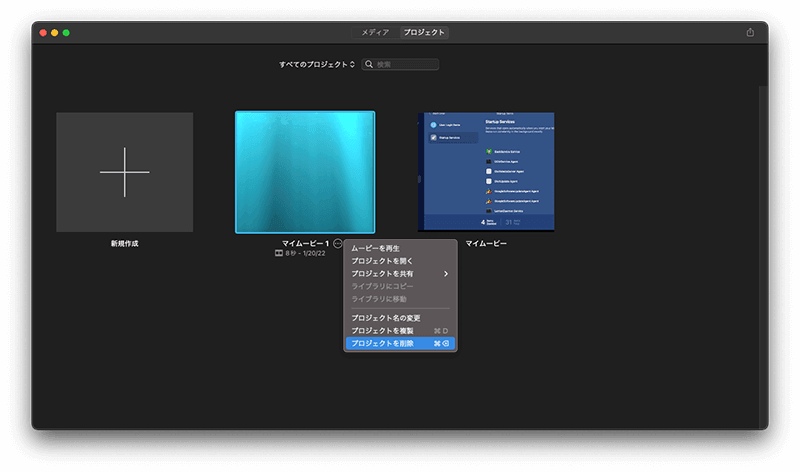Click the plus icon to create new project
The width and height of the screenshot is (800, 472).
[124, 172]
